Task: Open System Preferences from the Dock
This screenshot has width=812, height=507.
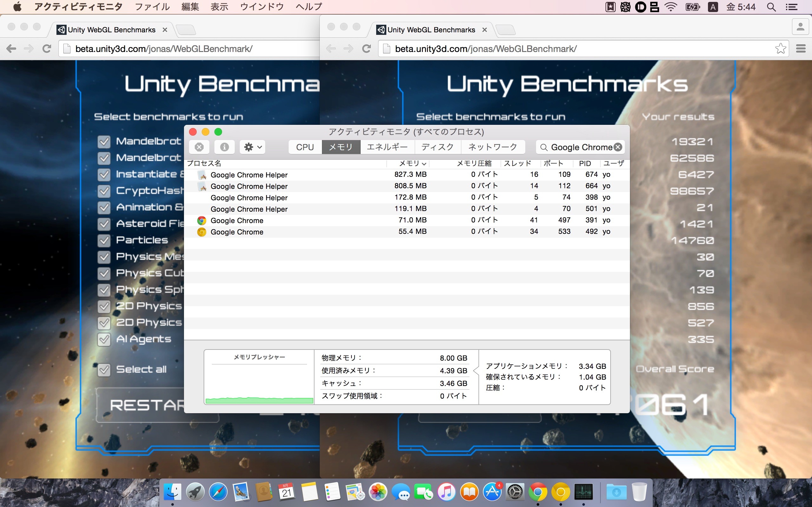Action: [515, 492]
